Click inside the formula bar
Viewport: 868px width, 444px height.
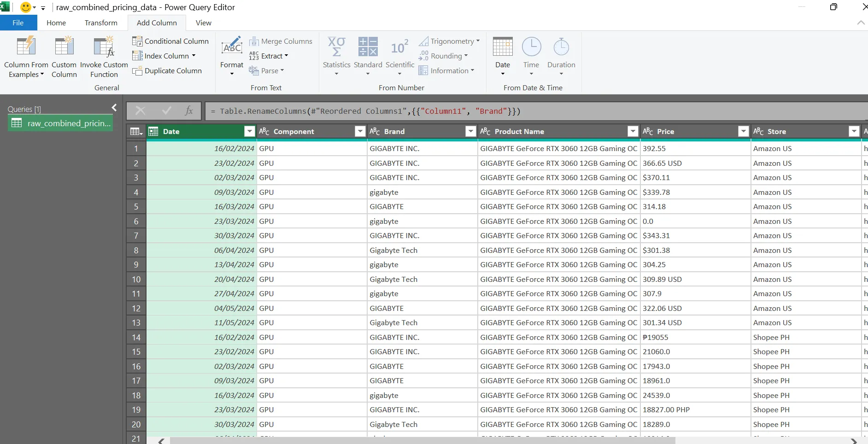415,111
